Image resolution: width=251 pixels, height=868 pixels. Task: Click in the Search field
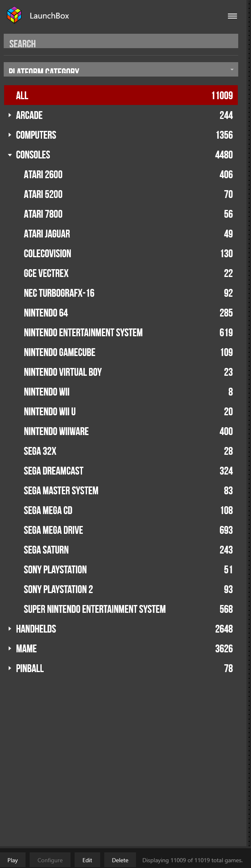[121, 41]
